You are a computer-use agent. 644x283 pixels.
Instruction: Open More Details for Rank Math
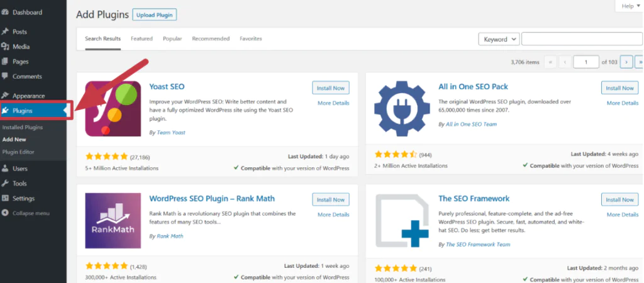click(x=333, y=214)
